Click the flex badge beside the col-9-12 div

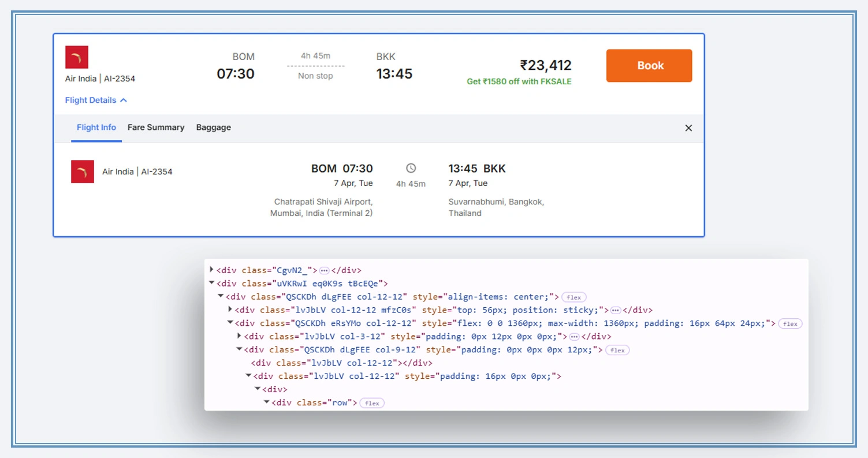(x=617, y=349)
